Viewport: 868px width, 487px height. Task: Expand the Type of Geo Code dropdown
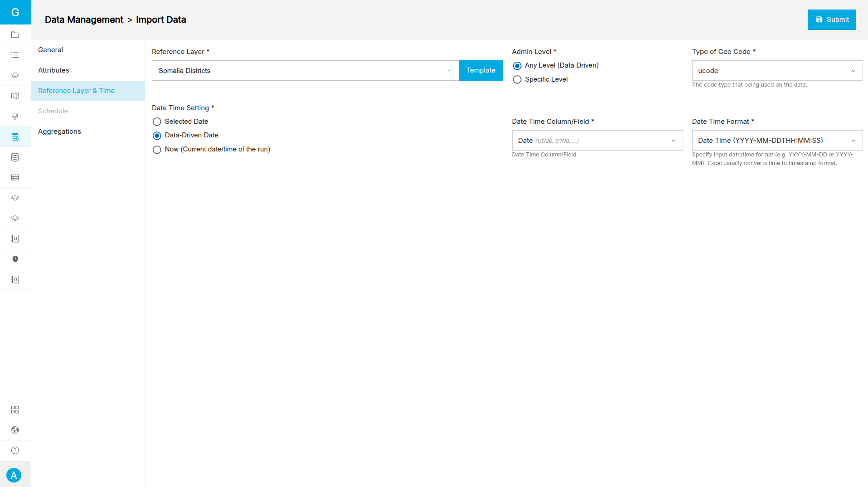pyautogui.click(x=776, y=70)
